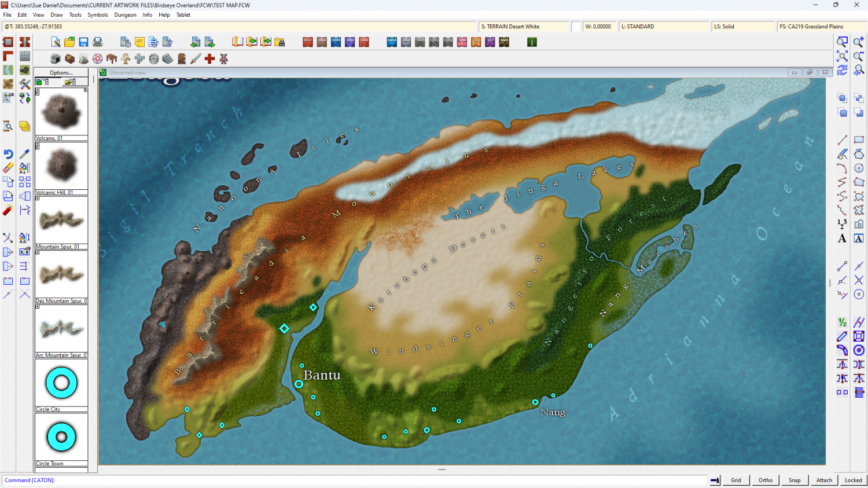
Task: Select the Volcano, 01 symbol thumbnail
Action: point(61,112)
